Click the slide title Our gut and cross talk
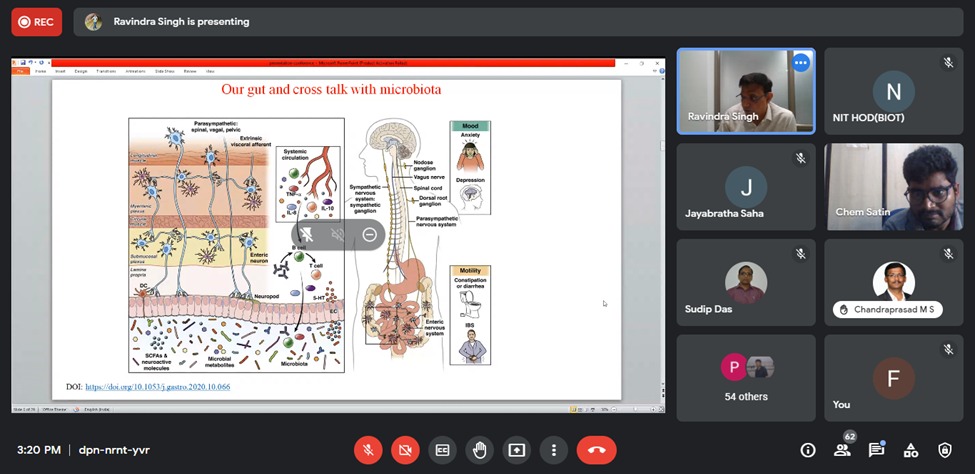Screen dimensions: 975x474 pyautogui.click(x=331, y=90)
